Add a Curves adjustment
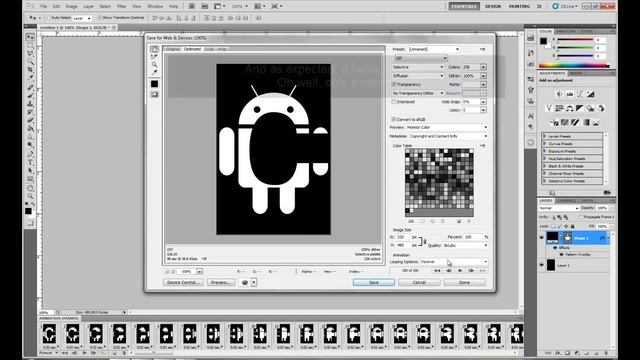The width and height of the screenshot is (640, 360). tap(580, 94)
